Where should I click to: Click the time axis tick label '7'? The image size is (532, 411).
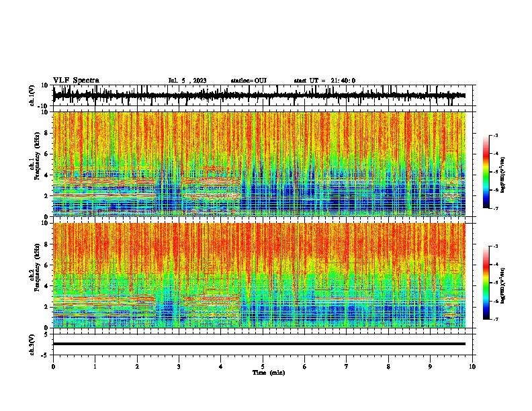(347, 367)
